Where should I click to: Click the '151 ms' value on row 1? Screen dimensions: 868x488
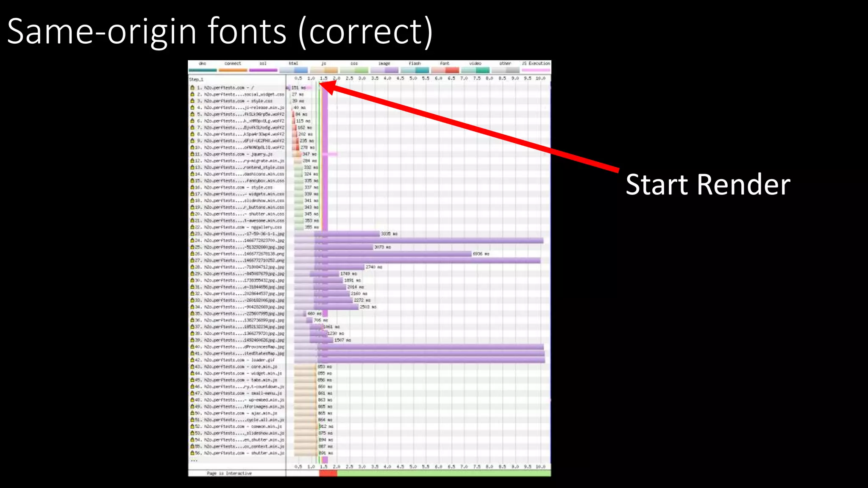[x=298, y=88]
